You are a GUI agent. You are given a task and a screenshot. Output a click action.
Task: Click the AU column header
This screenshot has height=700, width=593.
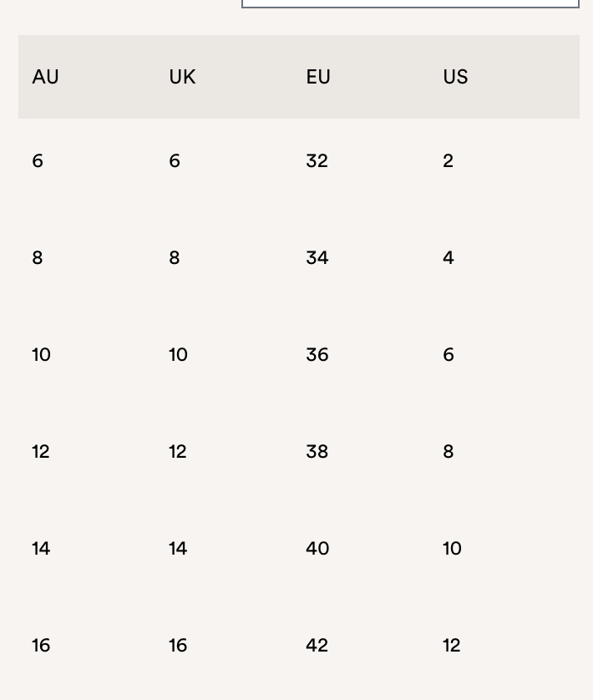tap(46, 77)
